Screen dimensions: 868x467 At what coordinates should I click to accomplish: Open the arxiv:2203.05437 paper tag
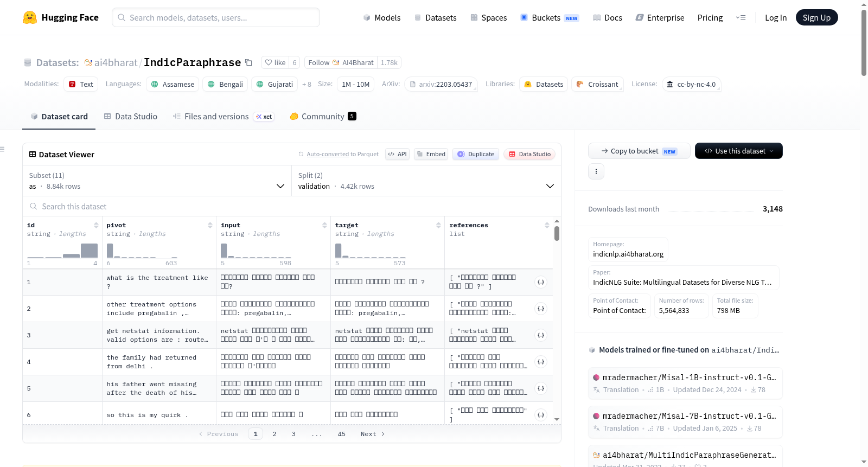pyautogui.click(x=441, y=84)
